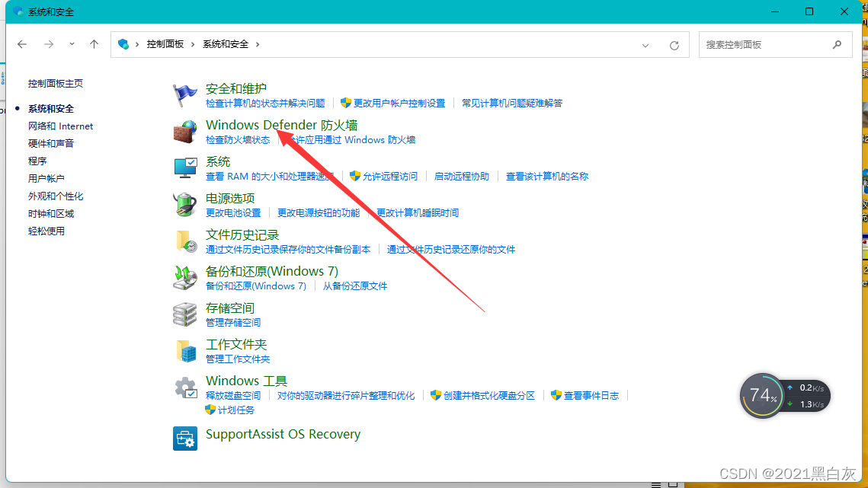Click the search magnifier icon
The height and width of the screenshot is (488, 868).
pos(837,44)
